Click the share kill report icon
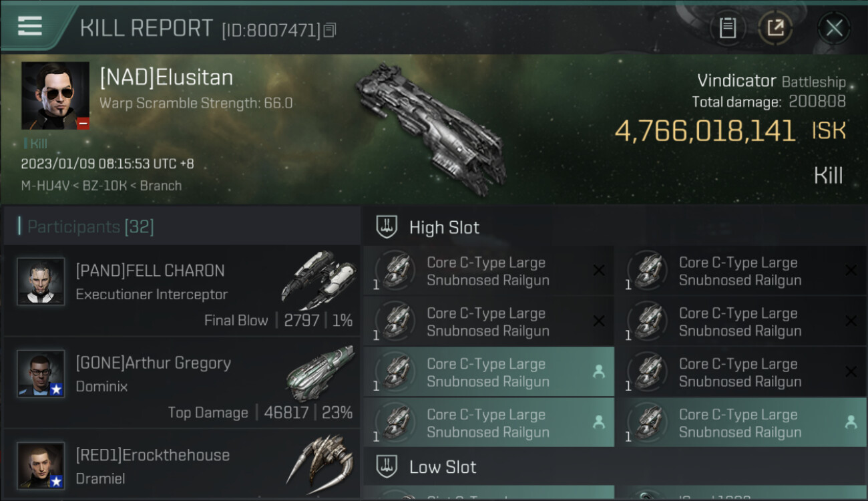868x501 pixels. (x=775, y=28)
